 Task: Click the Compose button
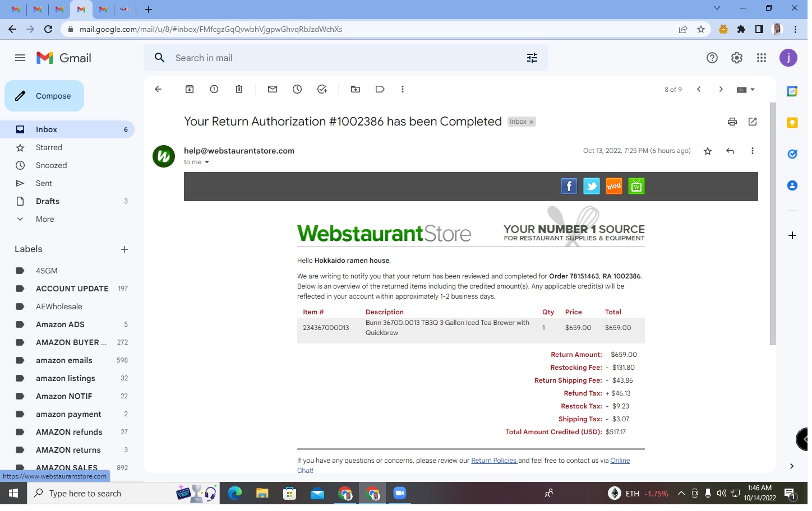pyautogui.click(x=44, y=96)
